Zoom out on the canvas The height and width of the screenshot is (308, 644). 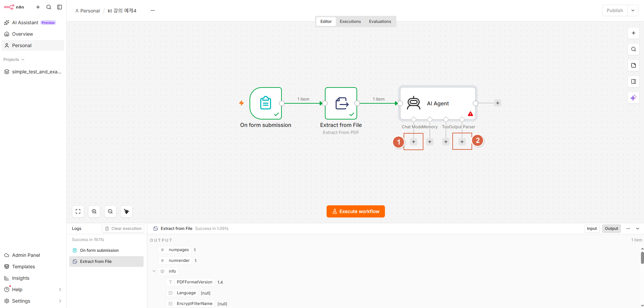pos(110,211)
